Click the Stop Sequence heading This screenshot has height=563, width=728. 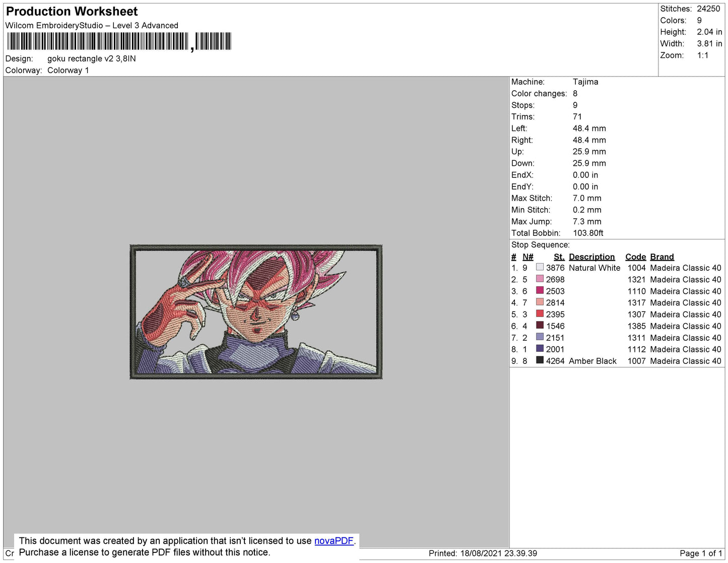pyautogui.click(x=540, y=245)
